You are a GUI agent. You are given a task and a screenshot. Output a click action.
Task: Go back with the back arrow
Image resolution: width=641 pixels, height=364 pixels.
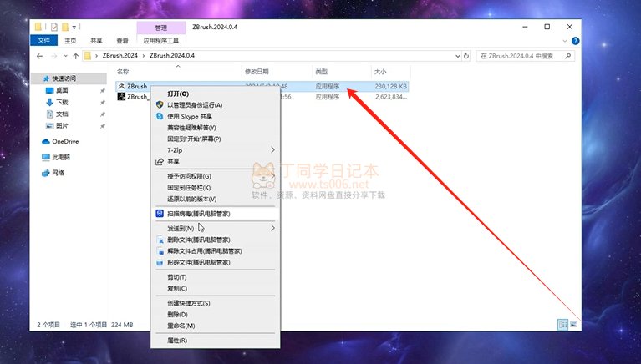coord(39,56)
